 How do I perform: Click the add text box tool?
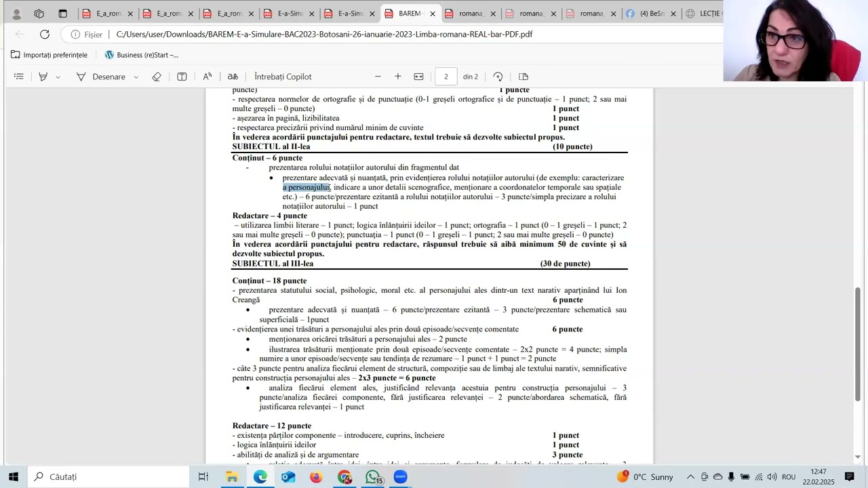[182, 77]
